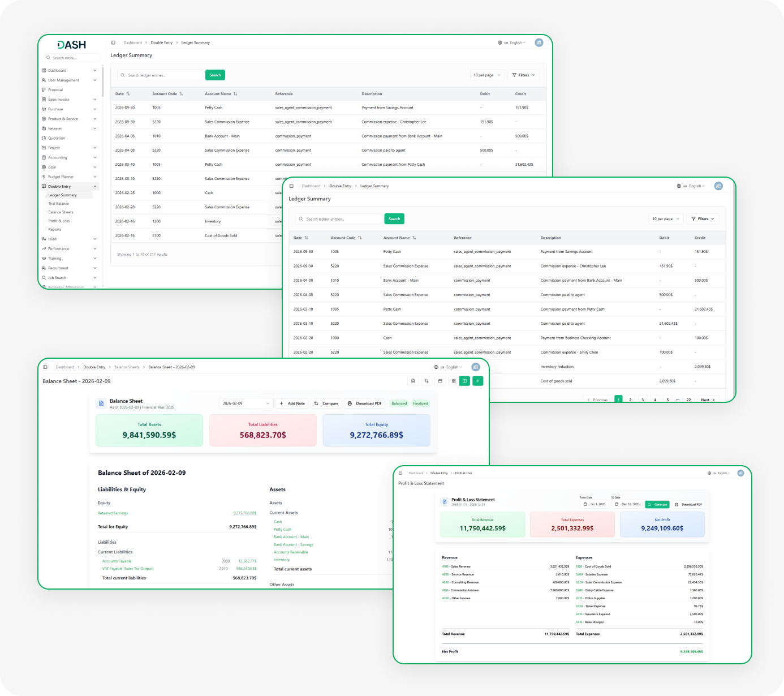The width and height of the screenshot is (784, 696).
Task: Open Reports under Double Entry
Action: pos(55,229)
